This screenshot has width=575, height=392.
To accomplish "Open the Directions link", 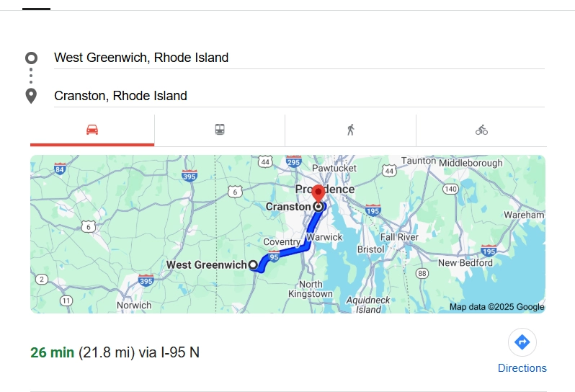I will pos(522,368).
